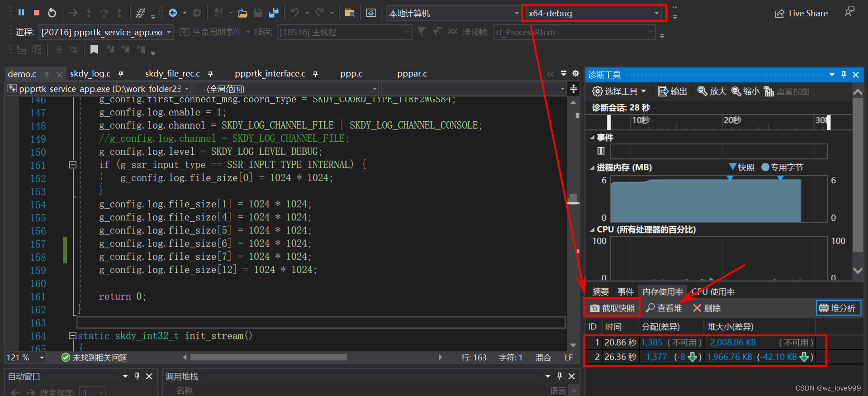Open the Live Share feedback icon
The height and width of the screenshot is (396, 868).
[x=849, y=12]
